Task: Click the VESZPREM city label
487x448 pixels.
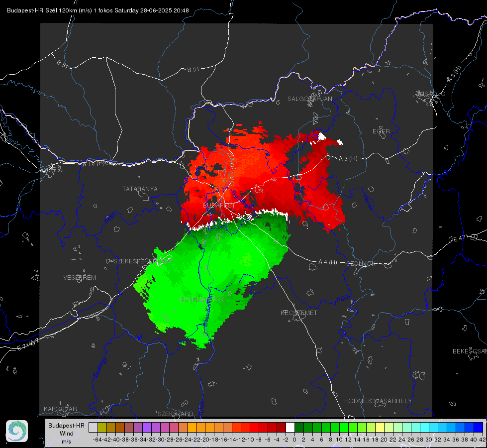Action: [x=80, y=278]
